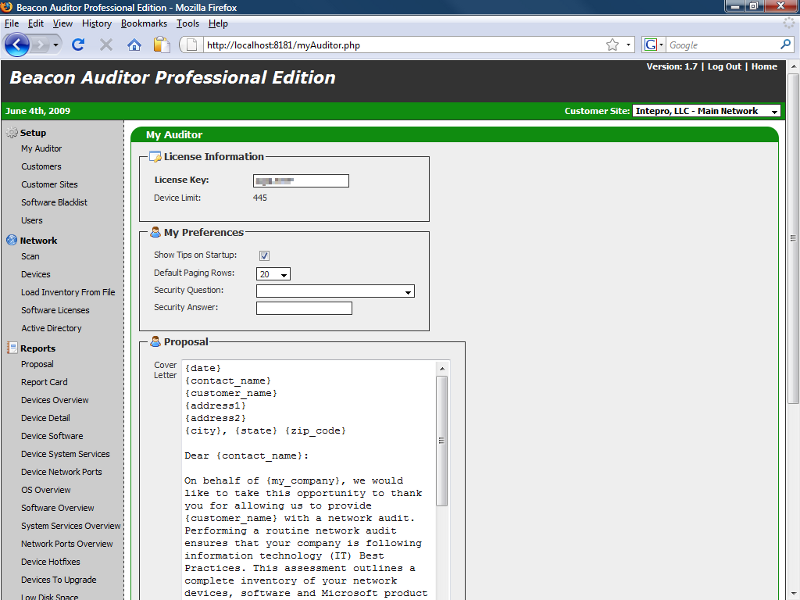
Task: Open Devices To Upgrade report
Action: point(59,580)
